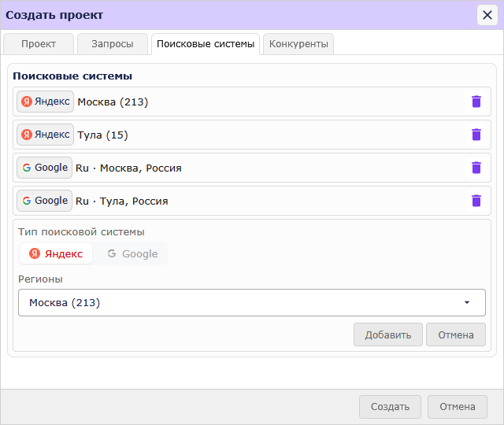504x425 pixels.
Task: Close the Создать проект dialog
Action: coord(487,15)
